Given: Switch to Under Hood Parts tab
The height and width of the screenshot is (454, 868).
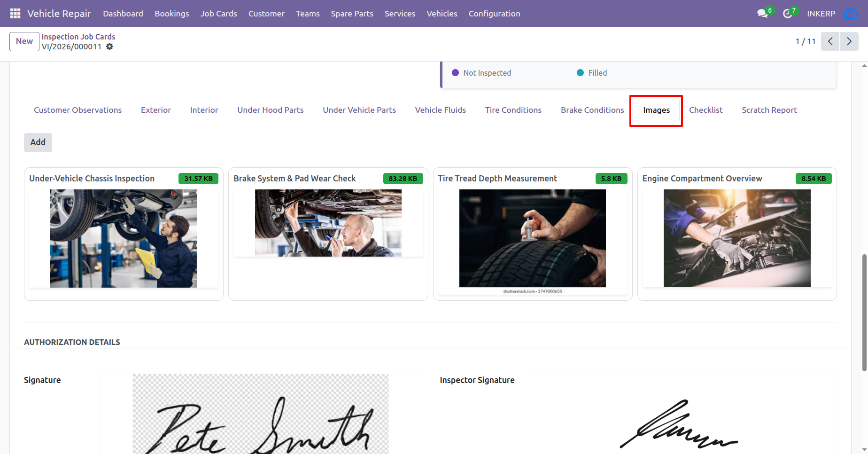Looking at the screenshot, I should click(271, 110).
